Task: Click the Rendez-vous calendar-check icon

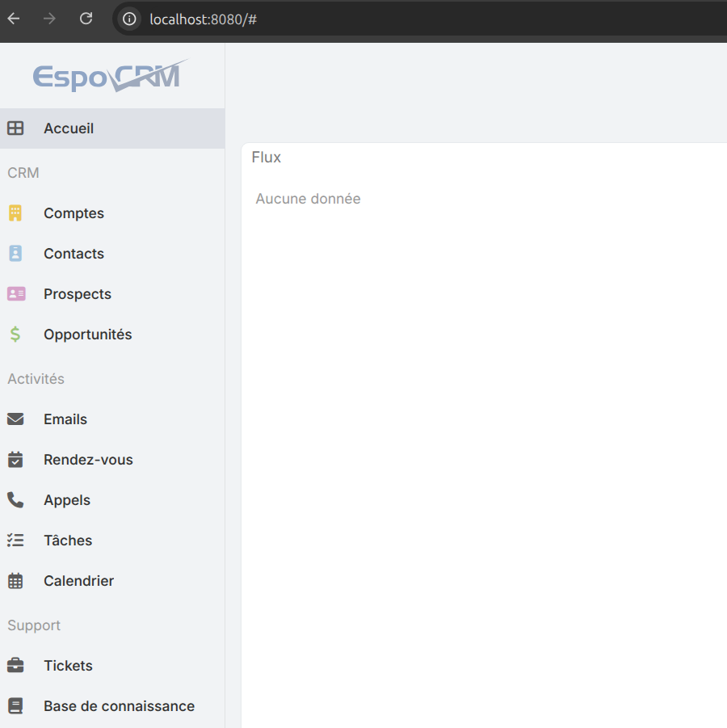Action: 15,460
